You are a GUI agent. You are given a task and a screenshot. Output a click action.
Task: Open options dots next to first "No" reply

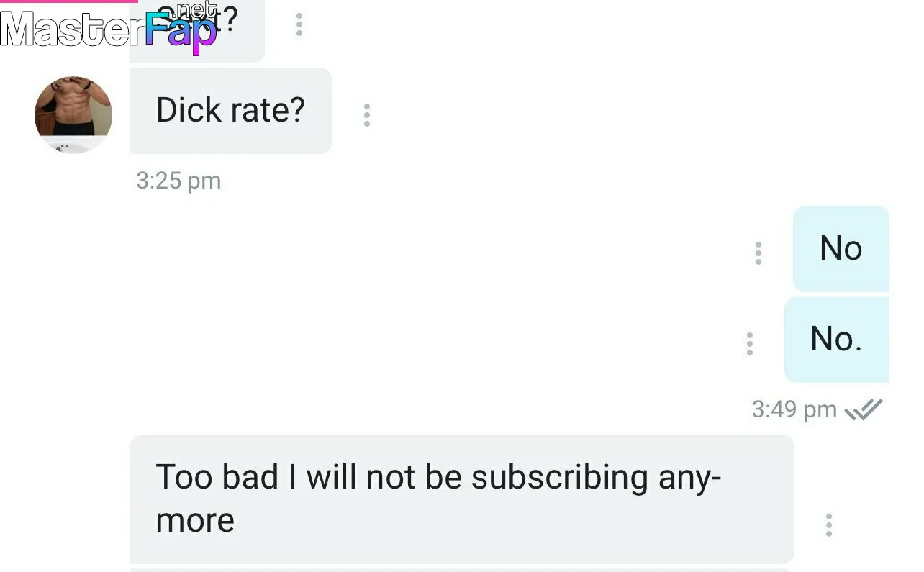point(758,253)
